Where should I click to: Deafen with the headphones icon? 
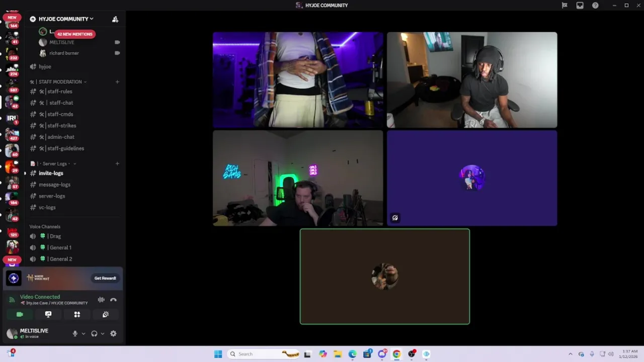pos(94,333)
